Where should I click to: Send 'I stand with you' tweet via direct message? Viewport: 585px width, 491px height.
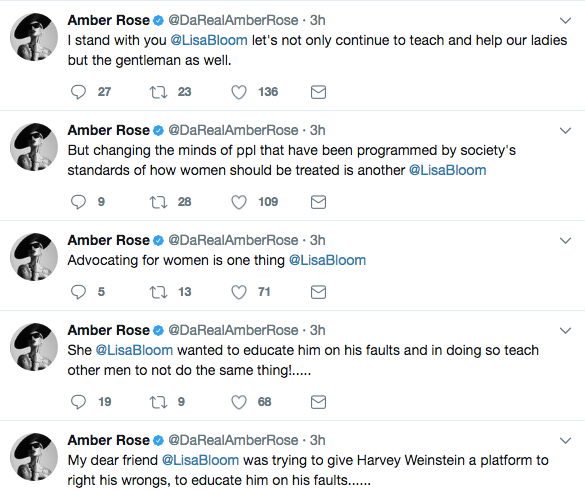pos(318,92)
